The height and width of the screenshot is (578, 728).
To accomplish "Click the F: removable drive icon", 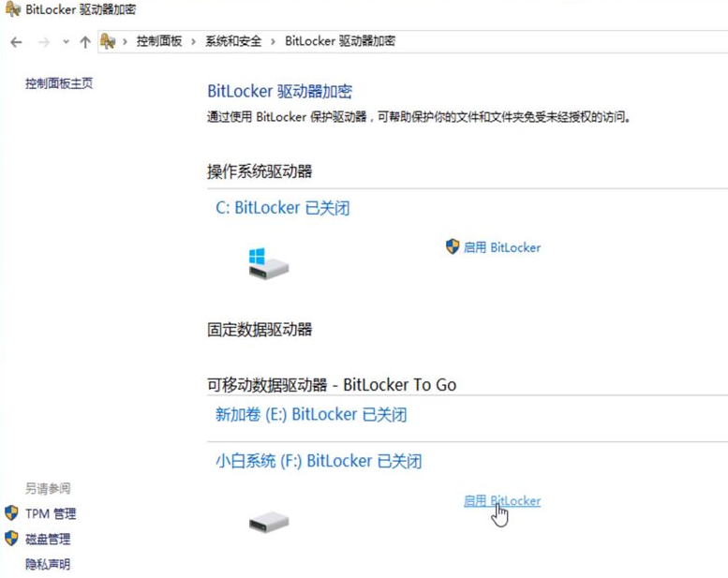I will click(x=269, y=522).
